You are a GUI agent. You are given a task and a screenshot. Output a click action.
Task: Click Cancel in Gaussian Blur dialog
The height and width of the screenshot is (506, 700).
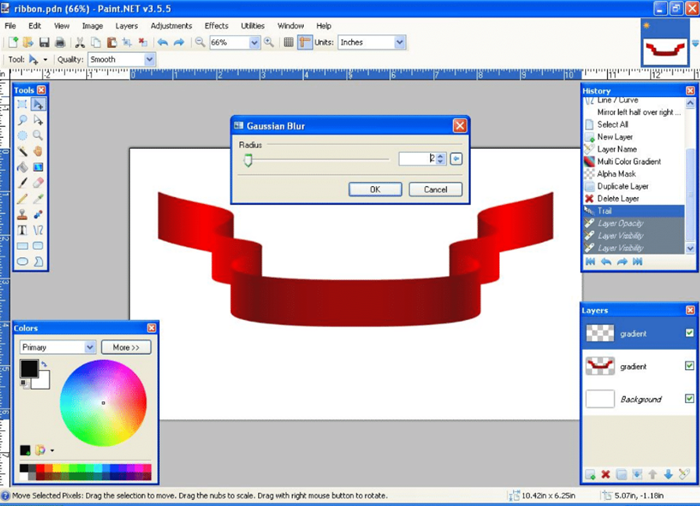[435, 189]
